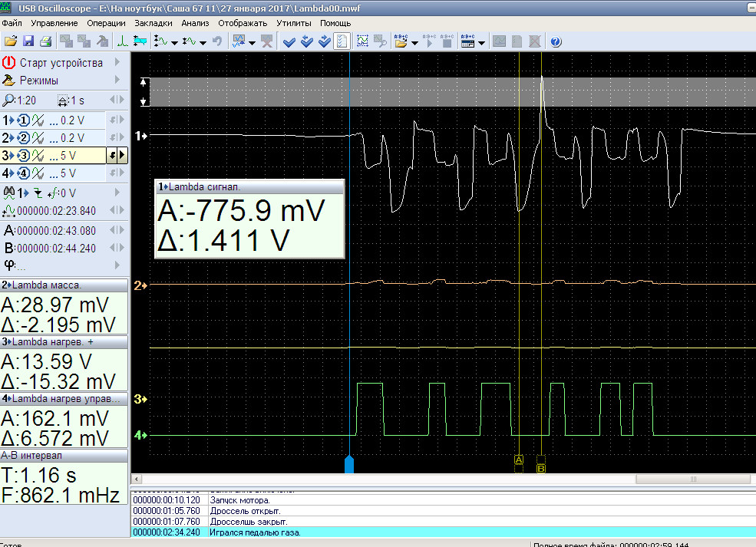The image size is (756, 547).
Task: Click the magnifier zoom 1:20 icon
Action: 8,100
